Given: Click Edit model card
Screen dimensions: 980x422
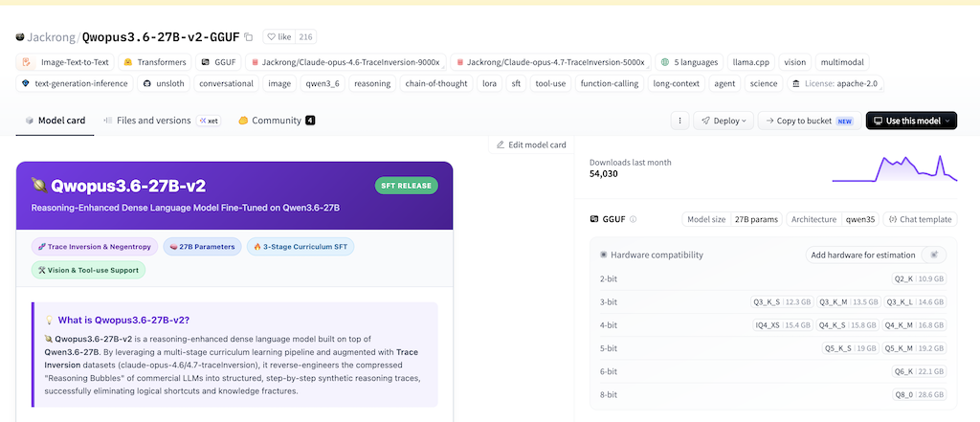Looking at the screenshot, I should click(x=531, y=145).
